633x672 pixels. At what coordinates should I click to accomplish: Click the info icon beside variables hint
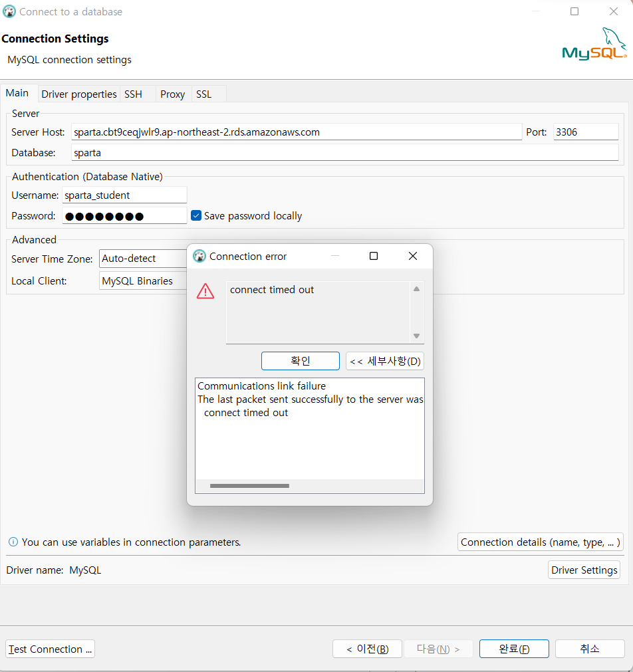[x=13, y=542]
